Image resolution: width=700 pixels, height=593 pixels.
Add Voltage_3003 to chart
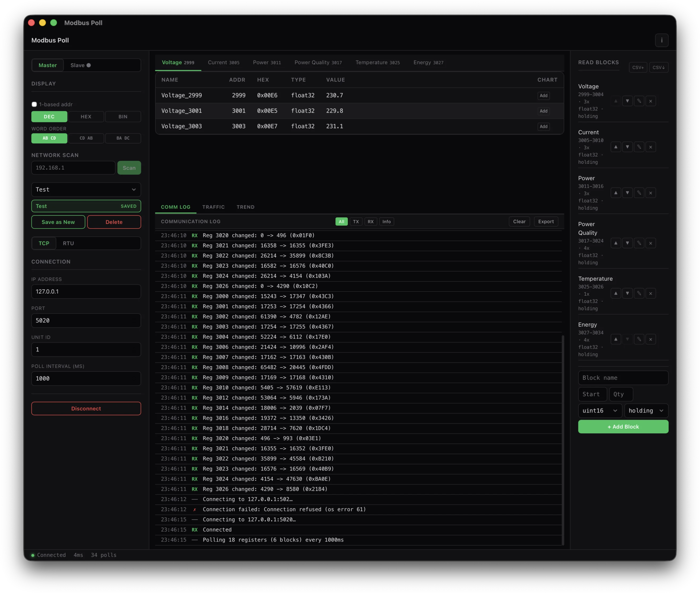tap(543, 126)
